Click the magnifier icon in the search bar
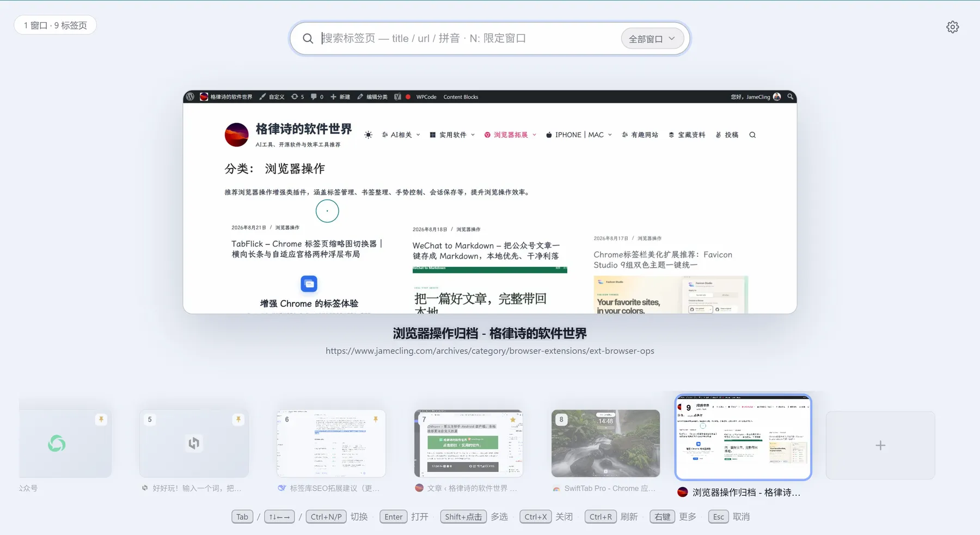The image size is (980, 535). pyautogui.click(x=308, y=39)
